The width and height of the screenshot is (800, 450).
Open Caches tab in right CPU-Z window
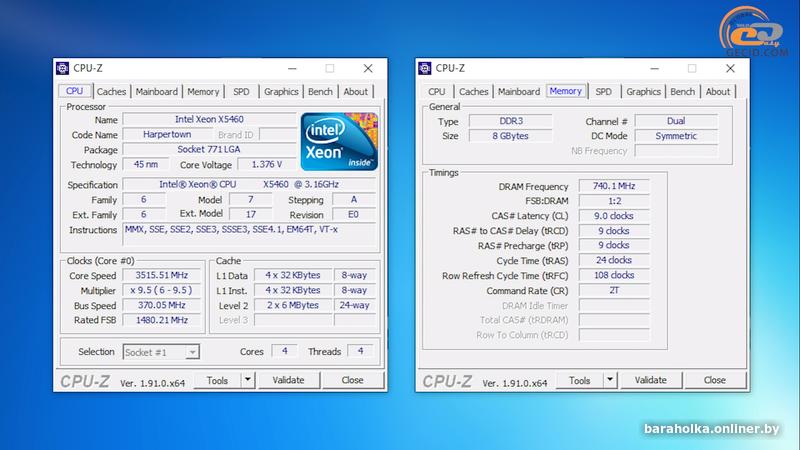(x=473, y=91)
